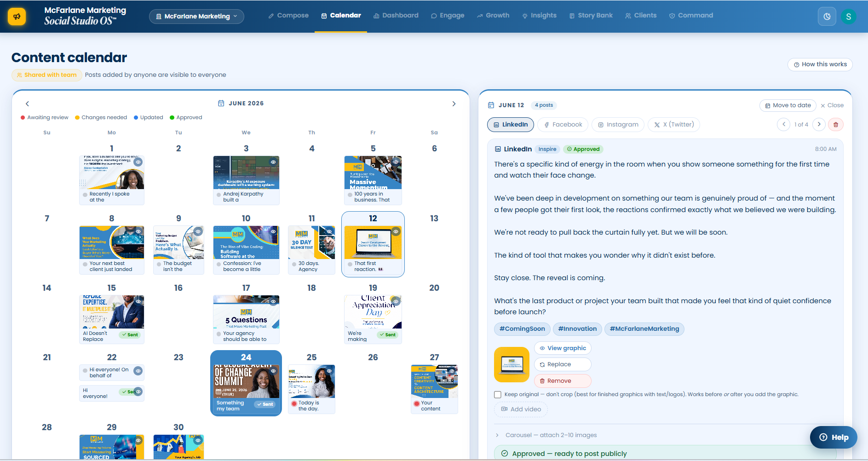The image size is (868, 461).
Task: Open the Compose tab
Action: (x=288, y=16)
